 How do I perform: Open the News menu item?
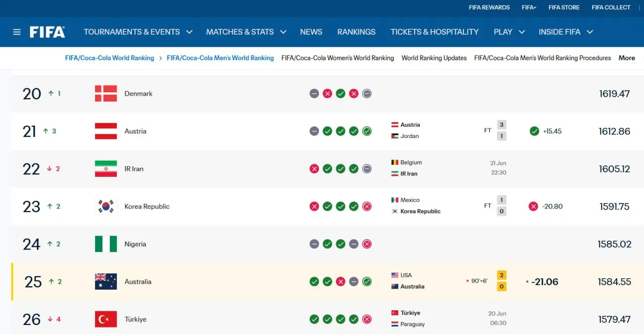(311, 32)
